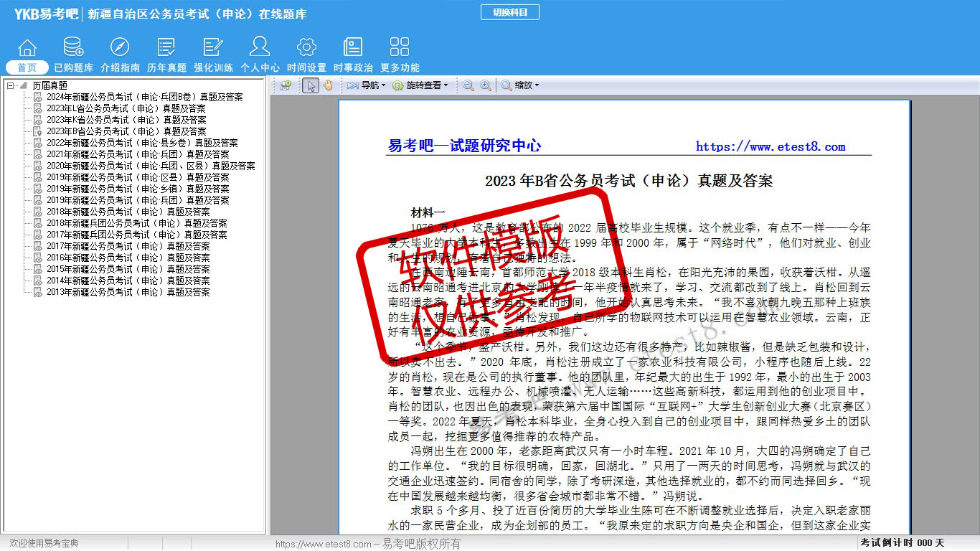
Task: Click 欢迎使用易考宝典 status bar text
Action: [x=44, y=543]
